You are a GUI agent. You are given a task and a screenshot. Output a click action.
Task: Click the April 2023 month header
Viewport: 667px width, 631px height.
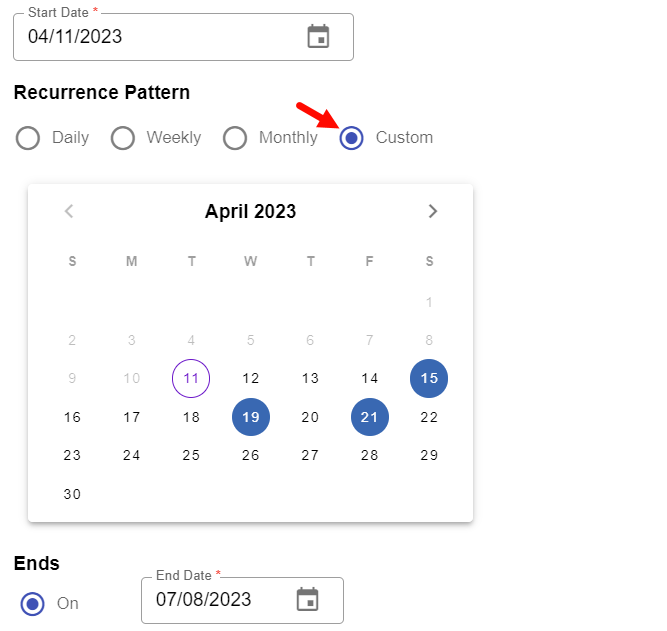[250, 211]
